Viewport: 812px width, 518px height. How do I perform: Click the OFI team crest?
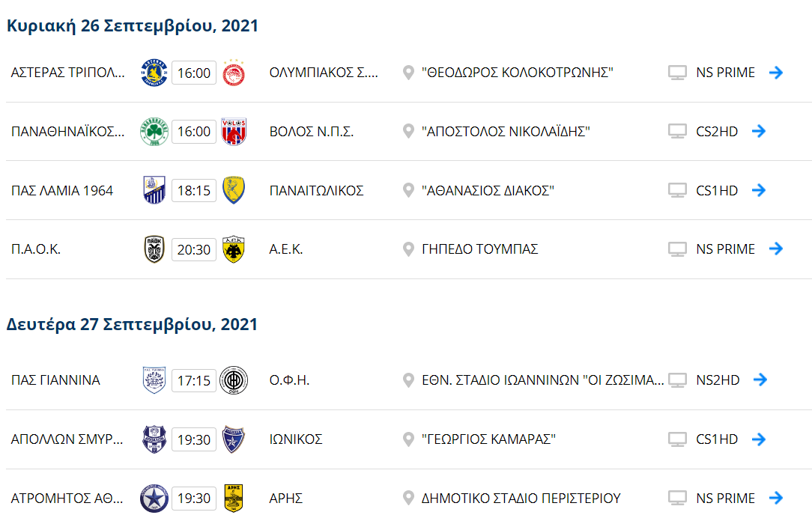(x=234, y=380)
